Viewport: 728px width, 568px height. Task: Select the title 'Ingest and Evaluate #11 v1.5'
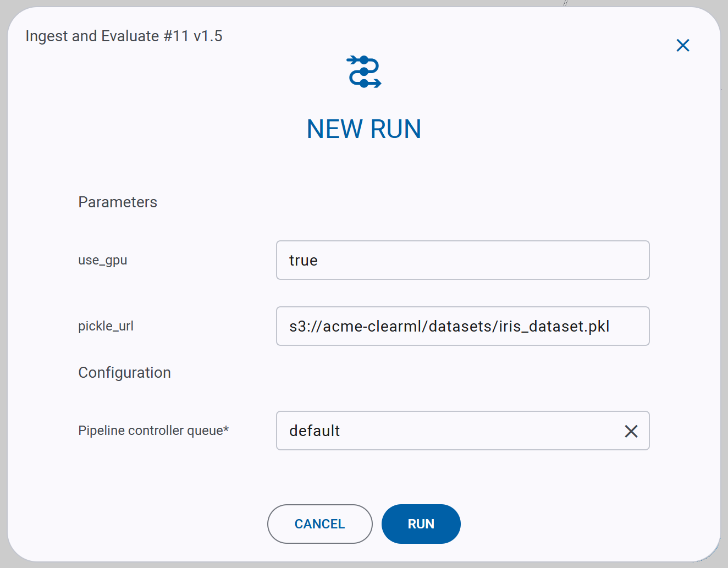pyautogui.click(x=124, y=36)
